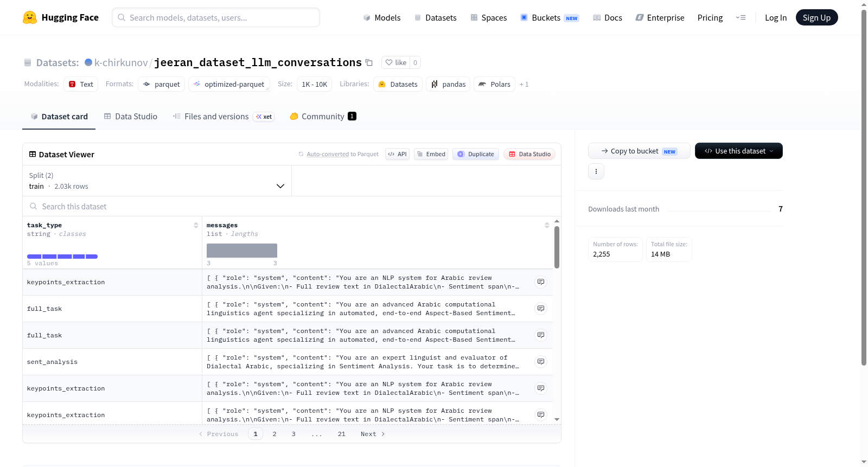Go to Buckets in top navigation
Viewport: 868px width, 467px height.
[x=550, y=17]
